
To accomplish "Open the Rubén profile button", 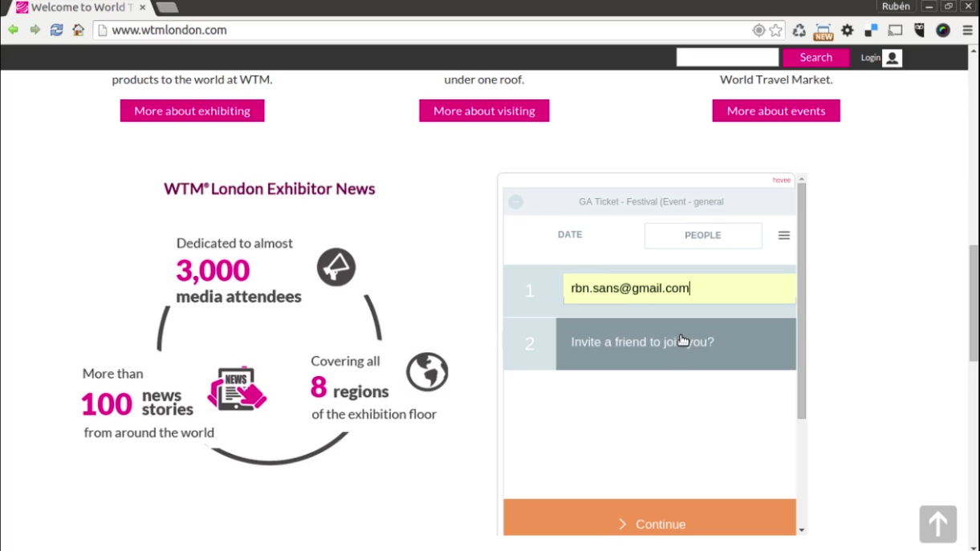I will click(896, 6).
